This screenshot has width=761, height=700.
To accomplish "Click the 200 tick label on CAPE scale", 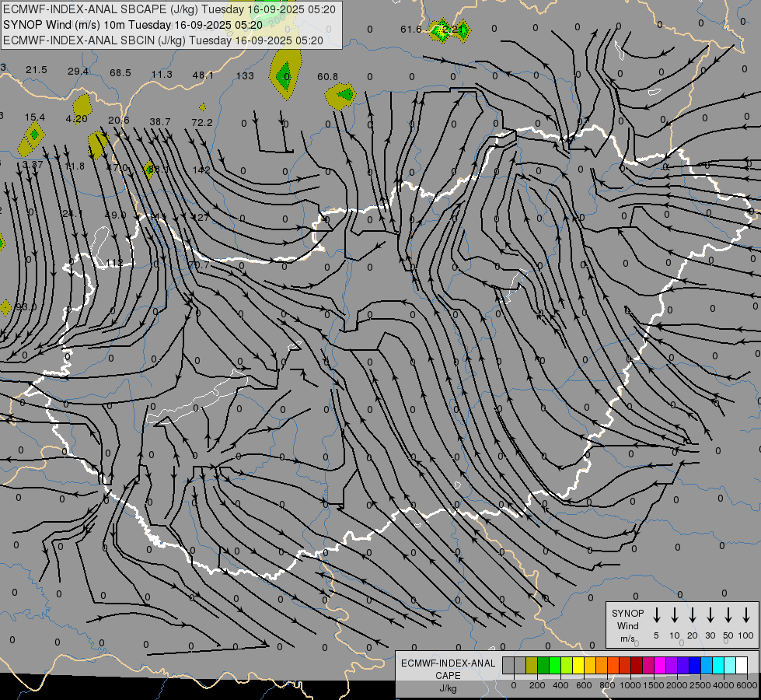I will (x=537, y=685).
